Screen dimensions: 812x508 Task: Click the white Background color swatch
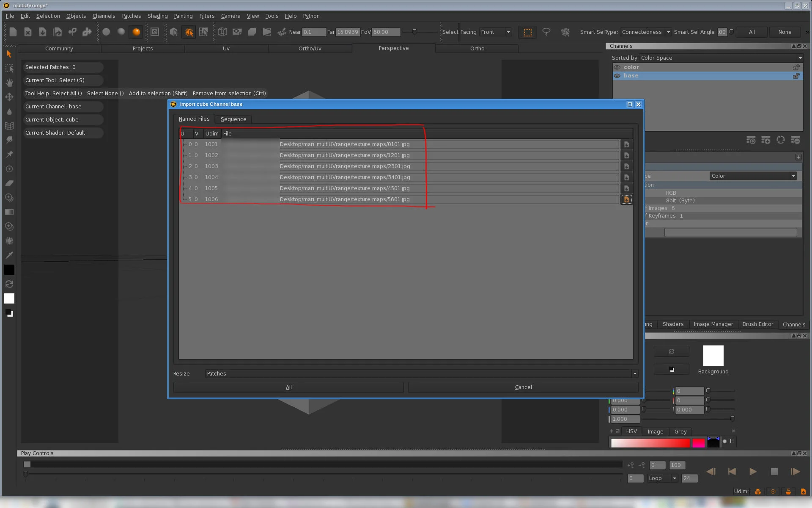[x=713, y=356]
